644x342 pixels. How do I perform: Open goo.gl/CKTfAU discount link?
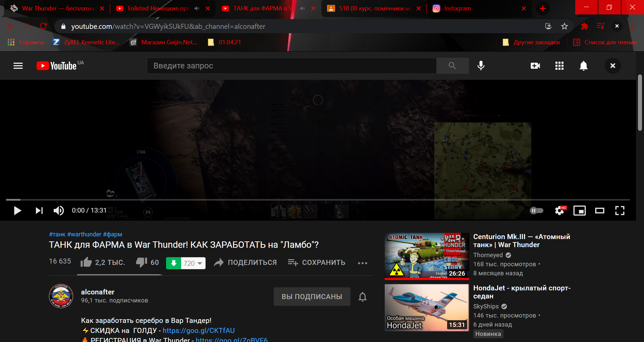(199, 330)
